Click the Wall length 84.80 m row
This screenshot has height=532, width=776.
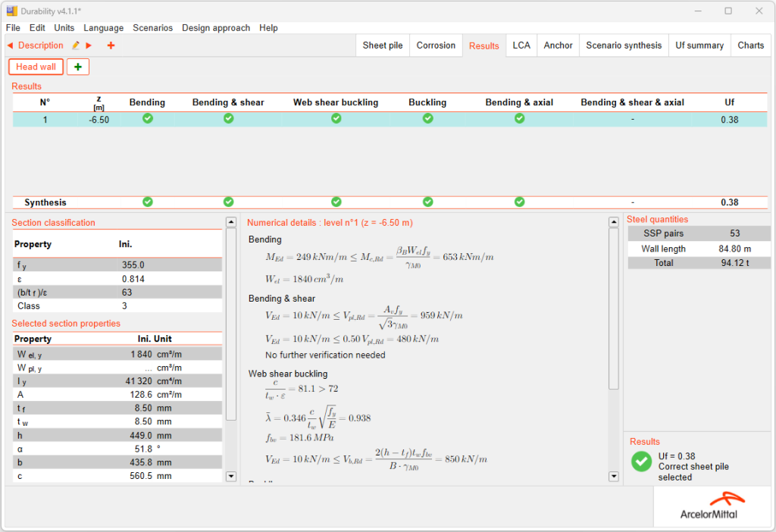click(x=699, y=249)
